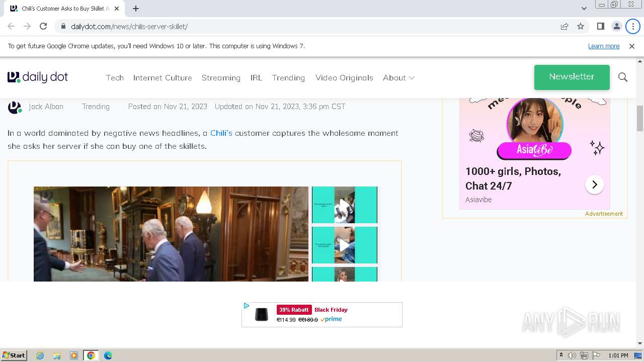644x362 pixels.
Task: Open the Chrome profile menu
Action: (x=616, y=26)
